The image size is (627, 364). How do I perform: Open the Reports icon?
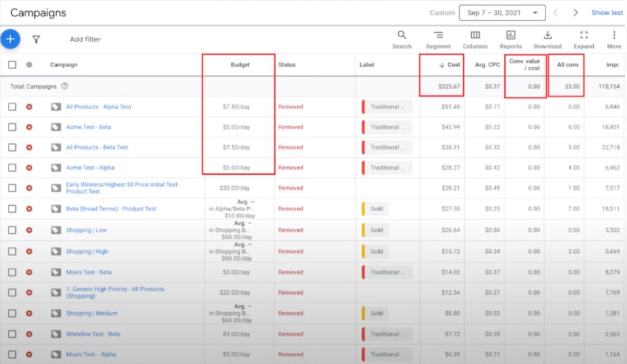point(510,35)
